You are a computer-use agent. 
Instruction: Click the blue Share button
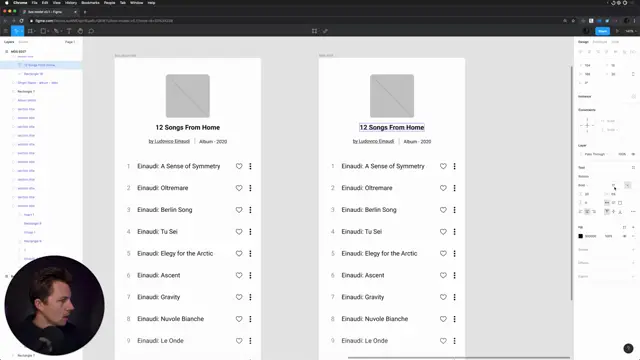coord(602,31)
